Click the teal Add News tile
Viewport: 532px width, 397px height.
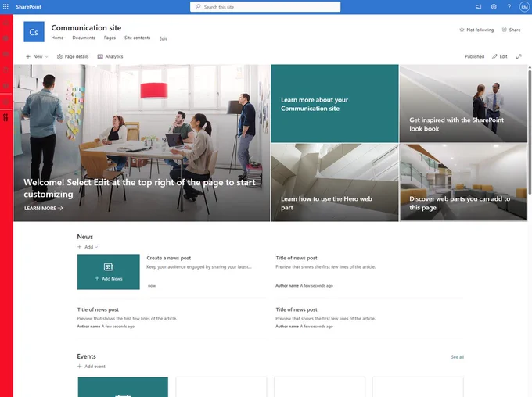[108, 272]
